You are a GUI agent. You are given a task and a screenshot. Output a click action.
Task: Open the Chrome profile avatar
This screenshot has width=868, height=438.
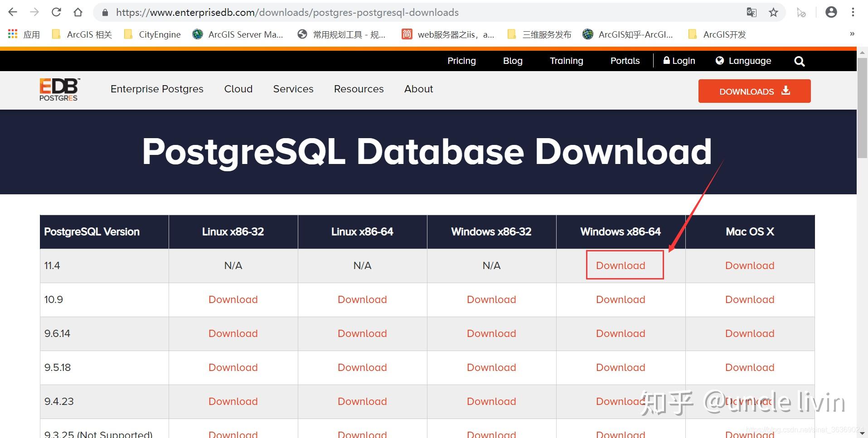831,12
